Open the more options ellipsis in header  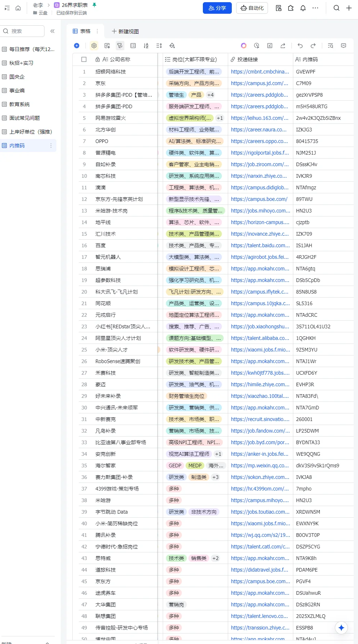click(x=315, y=8)
